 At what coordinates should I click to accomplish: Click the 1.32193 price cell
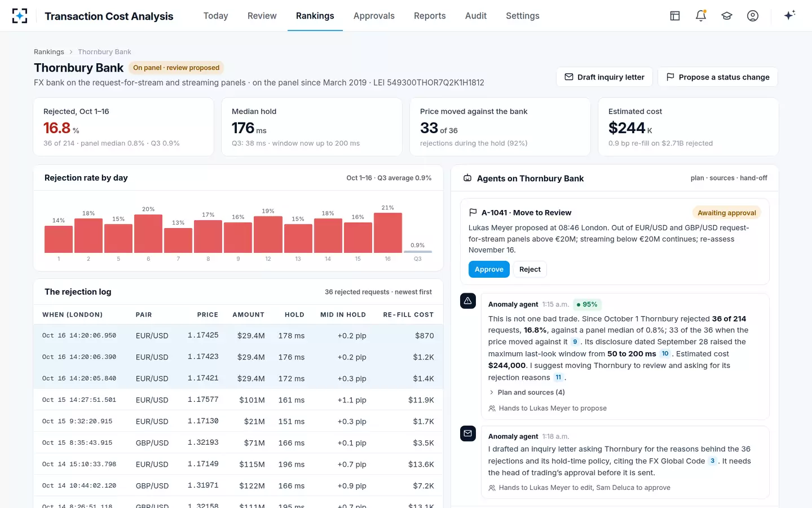[203, 443]
